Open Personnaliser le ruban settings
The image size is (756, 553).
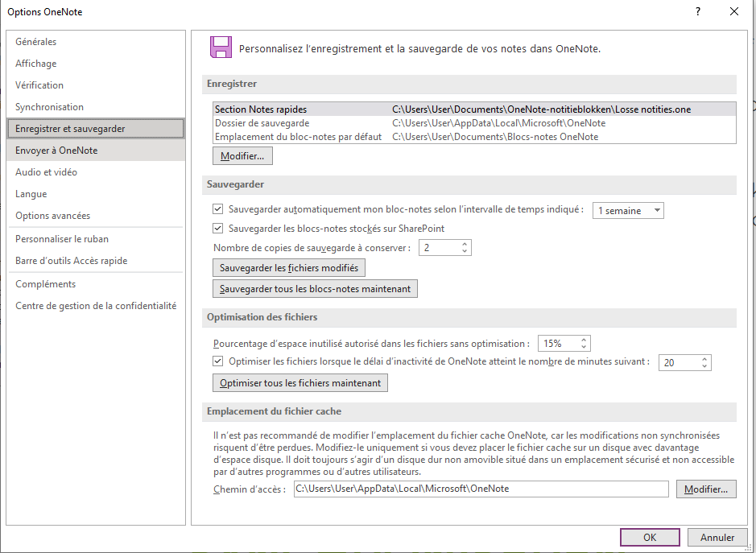coord(96,239)
